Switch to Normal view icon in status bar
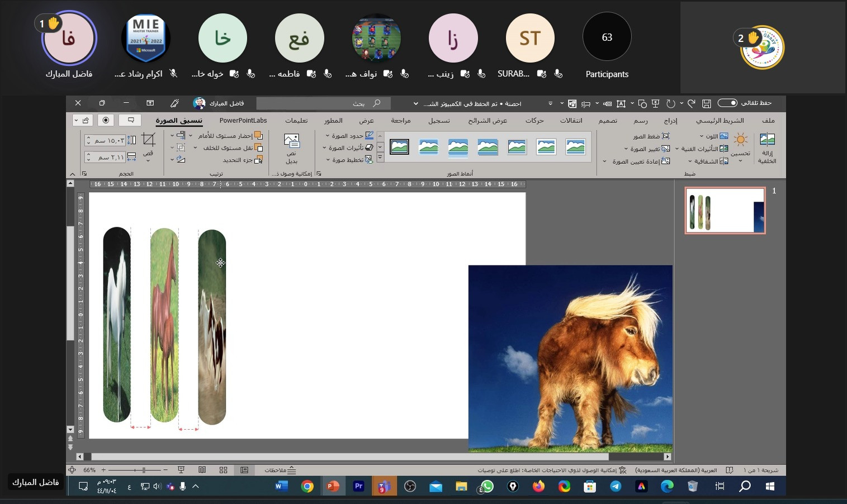Screen dimensions: 847x504 tap(244, 470)
